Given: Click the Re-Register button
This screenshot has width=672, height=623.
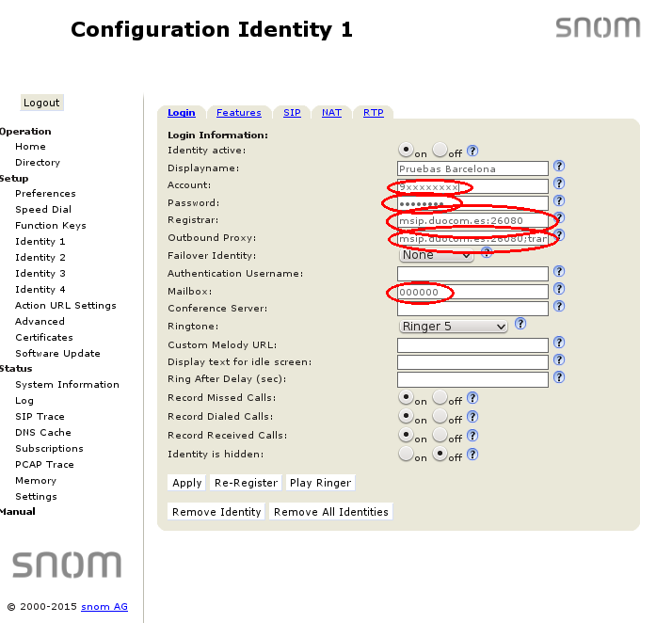Looking at the screenshot, I should [246, 483].
